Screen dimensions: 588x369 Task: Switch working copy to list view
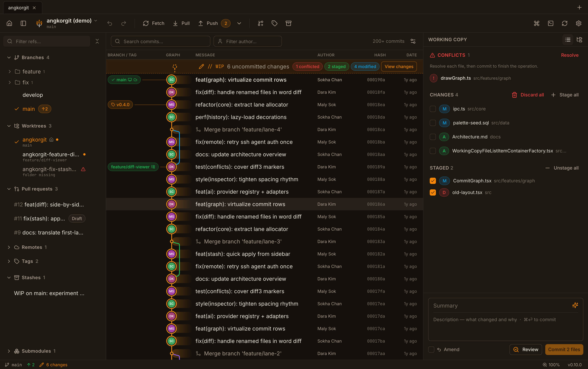click(568, 39)
